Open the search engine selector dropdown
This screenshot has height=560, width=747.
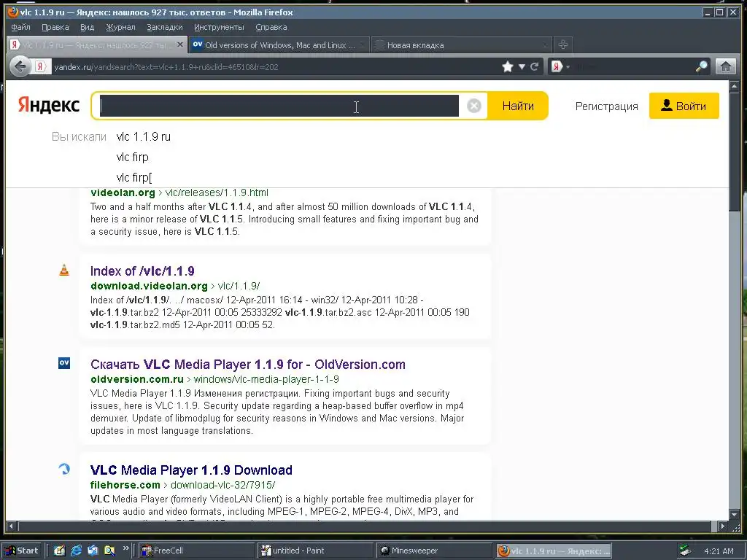tap(560, 66)
